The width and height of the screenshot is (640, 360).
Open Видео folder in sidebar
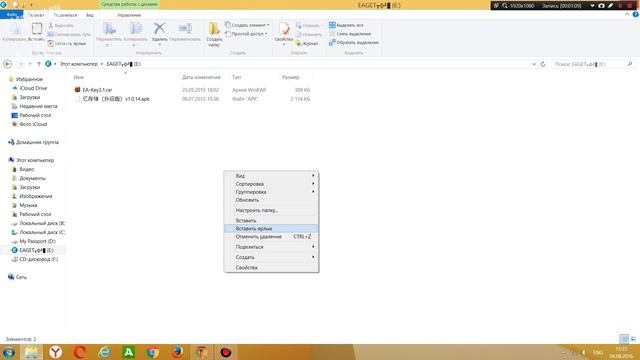(27, 169)
